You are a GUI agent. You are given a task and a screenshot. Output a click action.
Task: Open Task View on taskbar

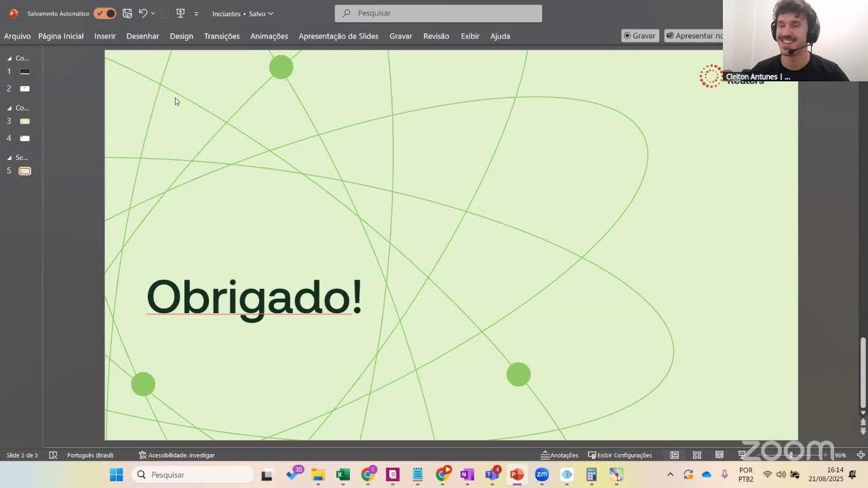pos(267,475)
